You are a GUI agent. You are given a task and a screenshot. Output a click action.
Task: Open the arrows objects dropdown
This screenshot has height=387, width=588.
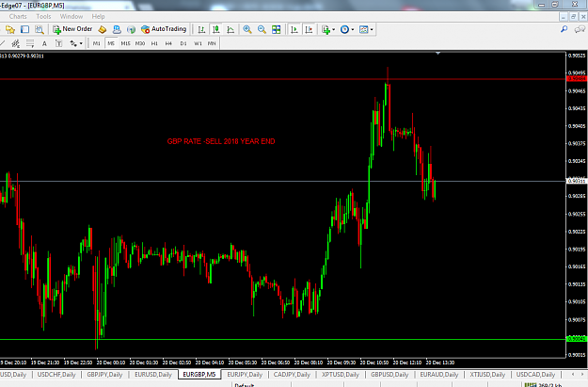click(76, 43)
